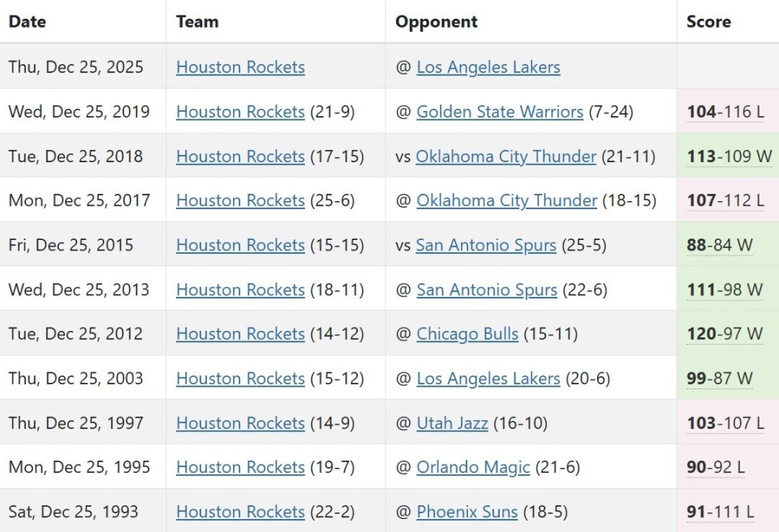Image resolution: width=779 pixels, height=532 pixels.
Task: Open Oklahoma City Thunder link in 2017 row
Action: tap(506, 200)
